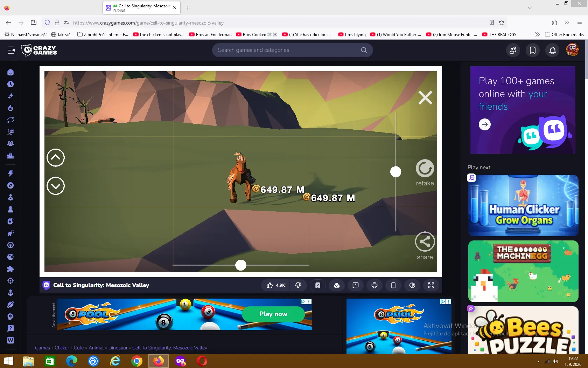Open the Other Bookmarks folder
The image size is (588, 368).
tap(565, 34)
